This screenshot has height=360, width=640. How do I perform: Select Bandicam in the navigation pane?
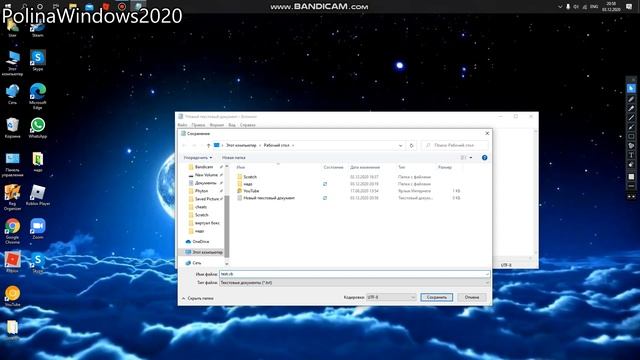click(203, 167)
